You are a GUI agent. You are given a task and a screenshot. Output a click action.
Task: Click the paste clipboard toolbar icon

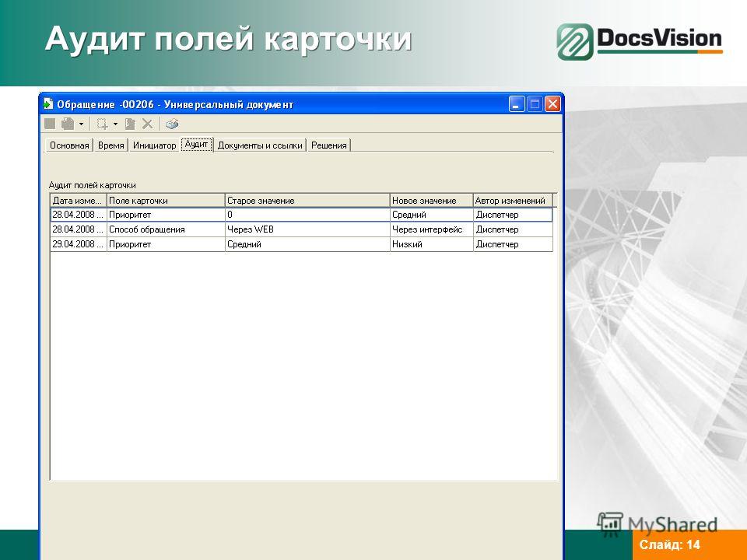click(68, 124)
